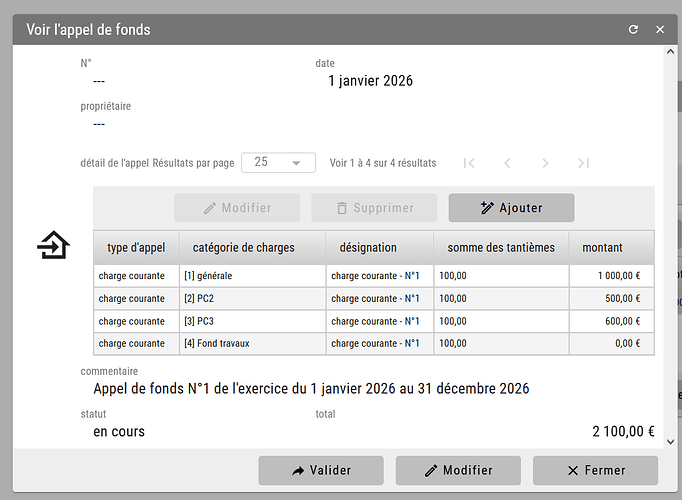Viewport: 682px width, 500px height.
Task: Click the bottom Modifier button
Action: click(458, 470)
